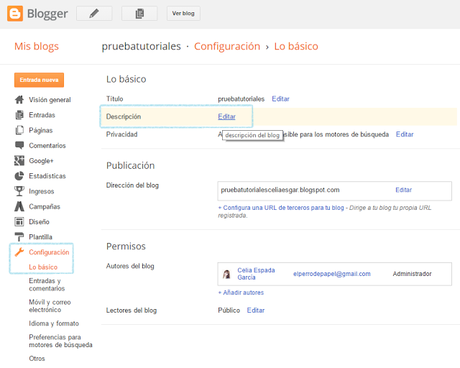This screenshot has height=368, width=460.
Task: Open Móvil y correo electrónico settings
Action: [x=50, y=306]
